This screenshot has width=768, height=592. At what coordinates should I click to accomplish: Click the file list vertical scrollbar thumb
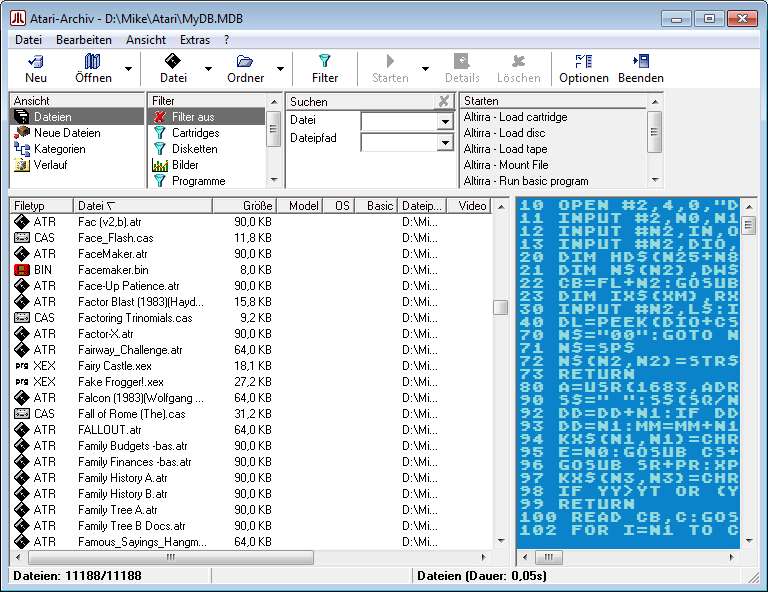pyautogui.click(x=501, y=308)
